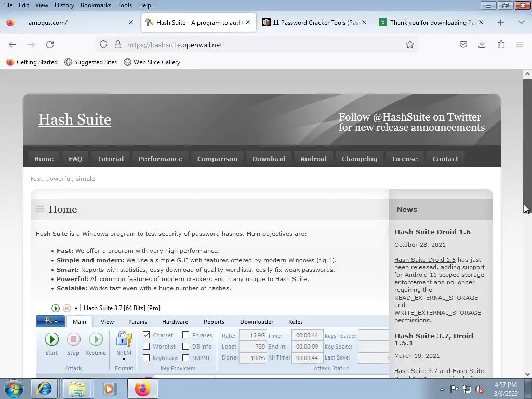The image size is (532, 399).
Task: Open the Tutorial navigation page
Action: pos(110,159)
